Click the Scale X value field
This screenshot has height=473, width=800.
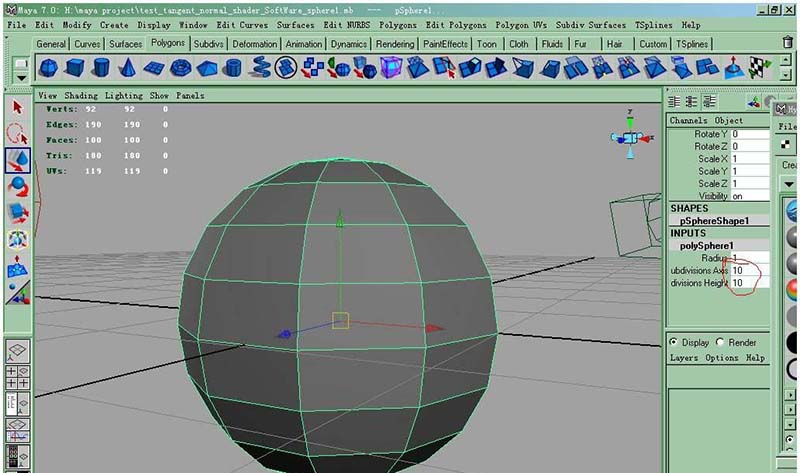click(x=750, y=159)
